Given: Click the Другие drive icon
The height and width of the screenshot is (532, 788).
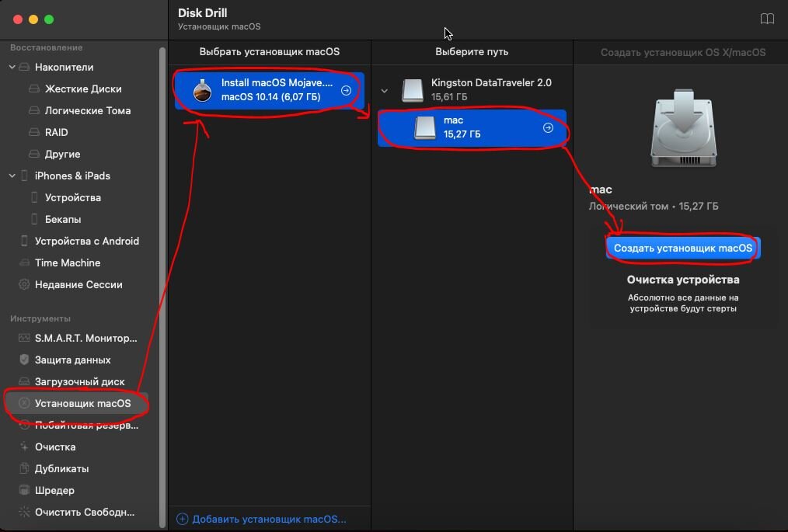Looking at the screenshot, I should tap(34, 154).
